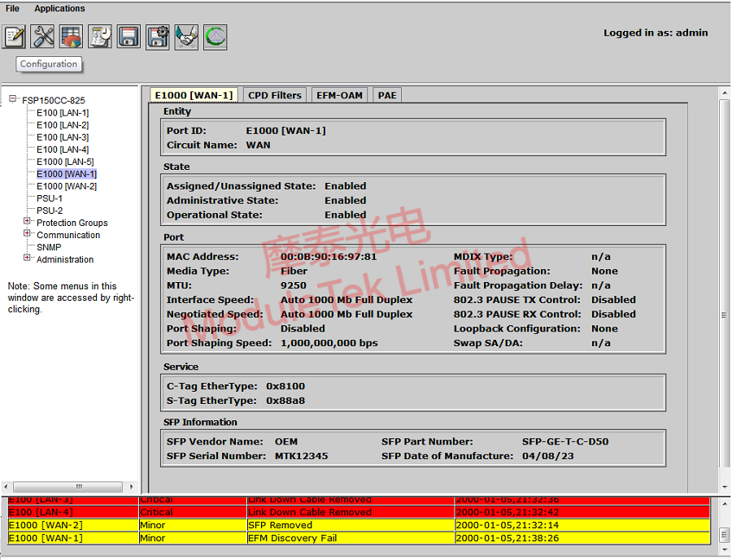This screenshot has height=560, width=732.
Task: Switch to the CPD Filters tab
Action: [274, 94]
